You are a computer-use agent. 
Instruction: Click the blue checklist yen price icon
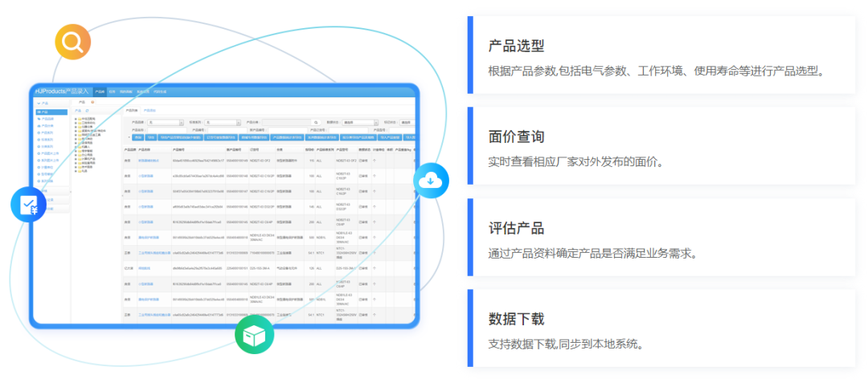tap(28, 204)
